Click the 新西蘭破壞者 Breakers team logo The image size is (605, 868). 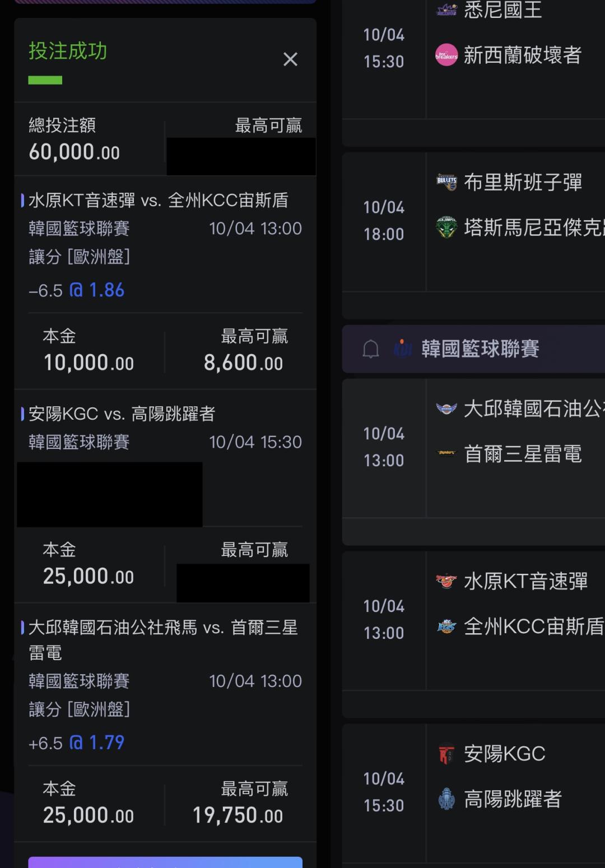(446, 55)
